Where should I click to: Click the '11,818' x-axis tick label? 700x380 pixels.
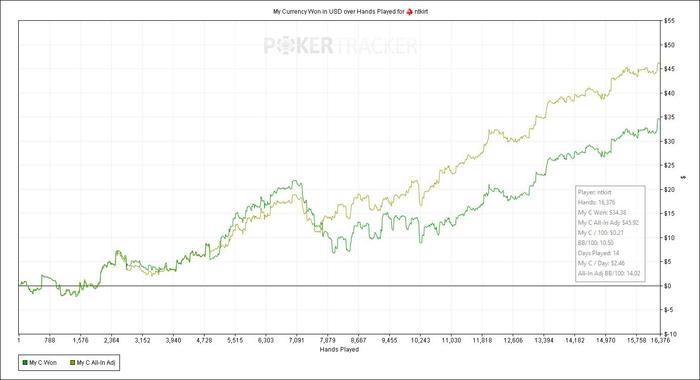point(482,340)
